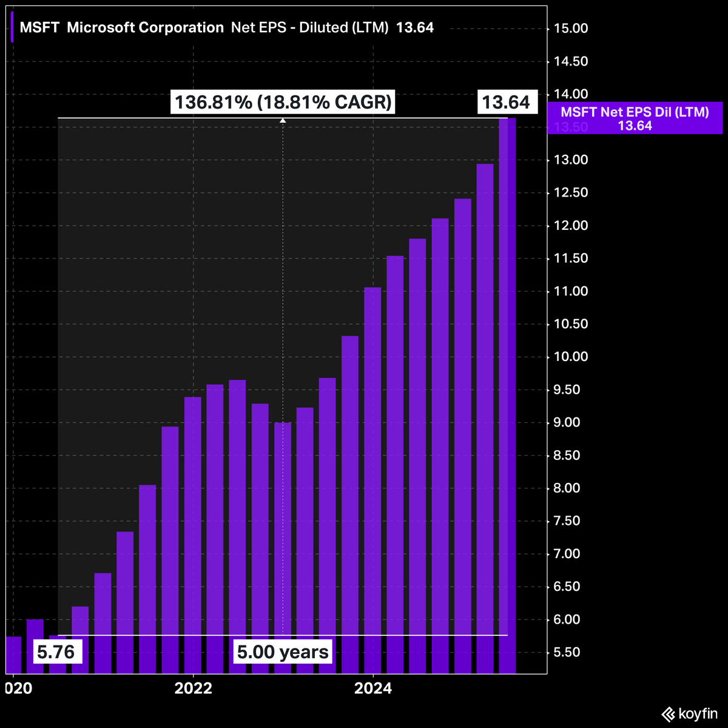Click the 14.50 y-axis label

(571, 61)
